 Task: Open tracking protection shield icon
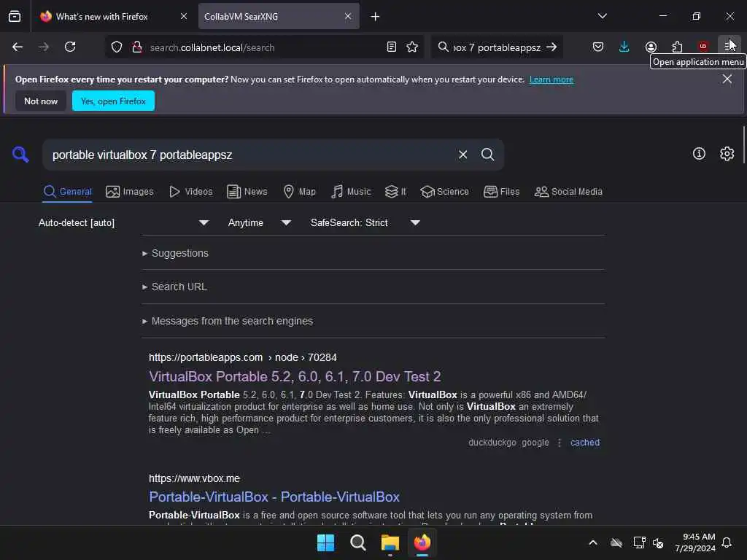117,47
